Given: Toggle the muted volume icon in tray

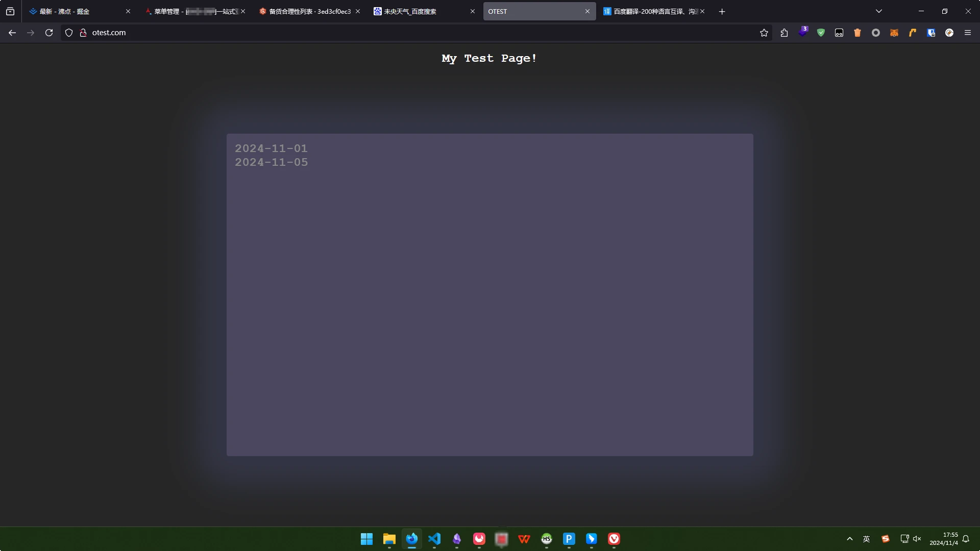Looking at the screenshot, I should pos(917,539).
